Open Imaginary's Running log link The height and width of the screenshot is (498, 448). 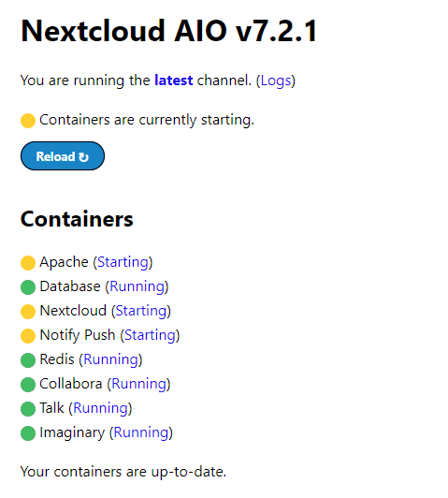click(x=141, y=432)
